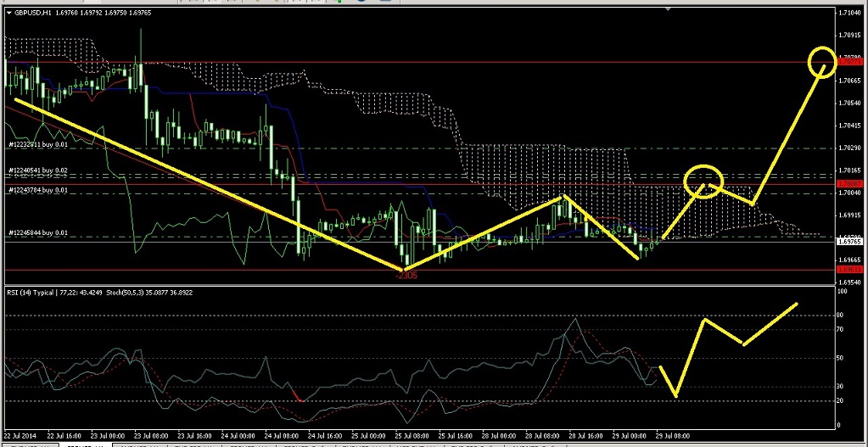
Task: Click the 22 Jul 16:00 time label
Action: tap(66, 436)
